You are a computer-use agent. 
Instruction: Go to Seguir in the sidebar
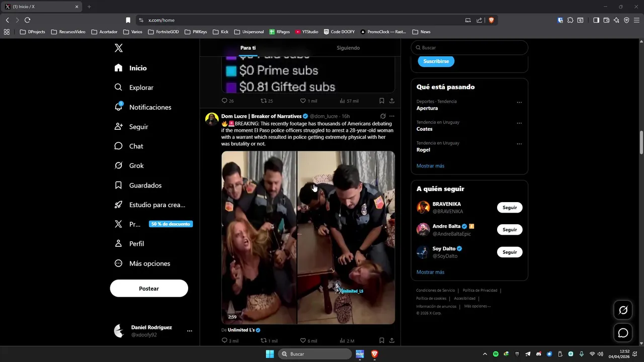131,127
